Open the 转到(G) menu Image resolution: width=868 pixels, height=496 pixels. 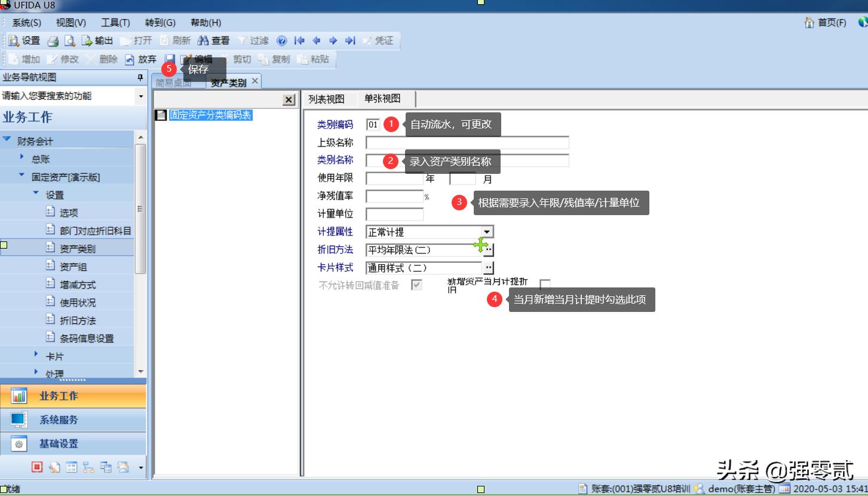point(160,23)
